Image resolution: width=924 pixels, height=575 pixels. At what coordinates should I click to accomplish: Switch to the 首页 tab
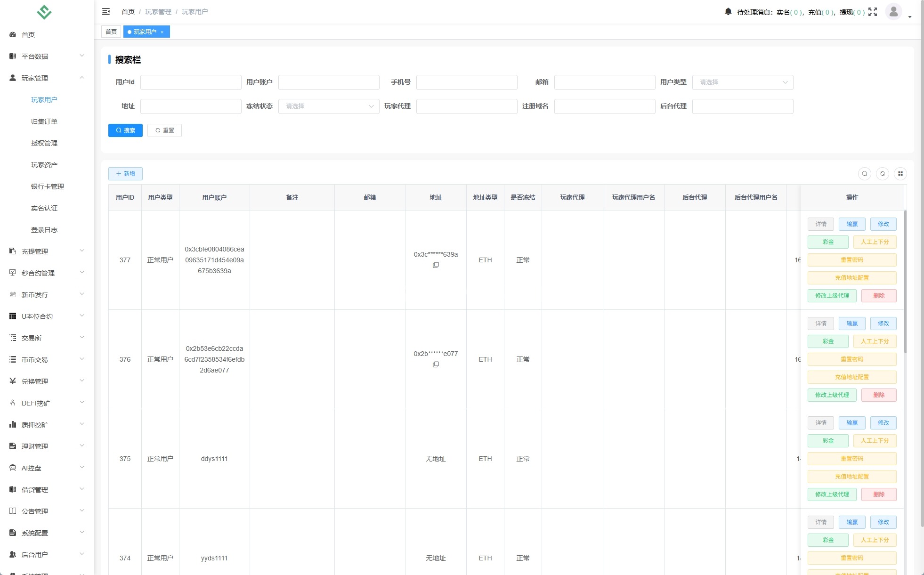(111, 32)
